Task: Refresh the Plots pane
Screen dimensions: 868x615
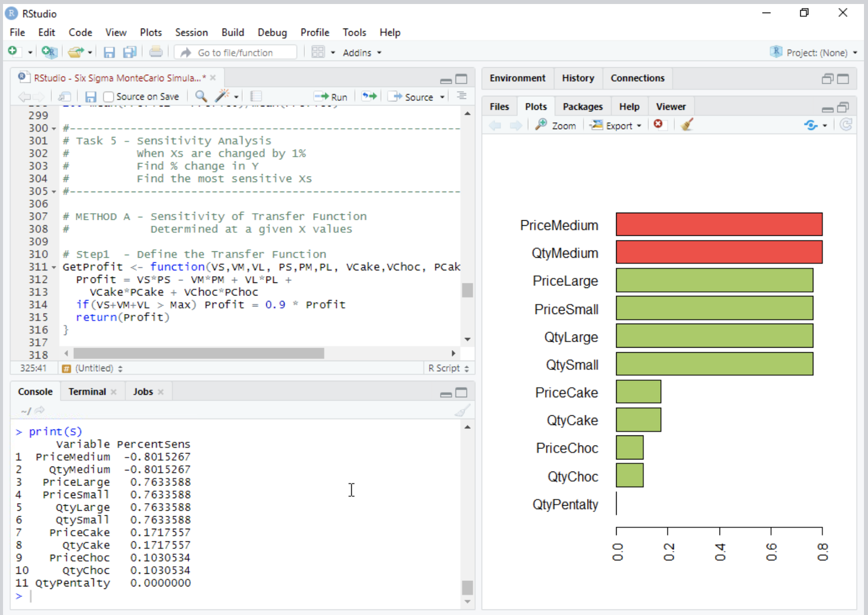Action: pyautogui.click(x=846, y=125)
